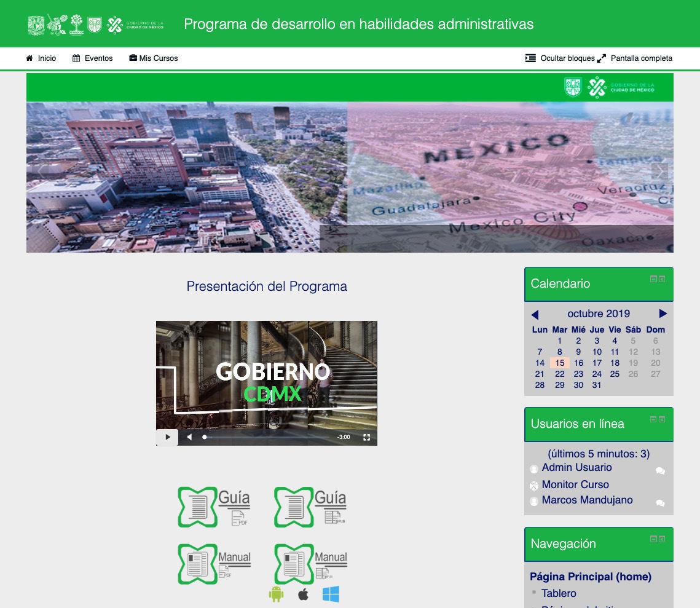This screenshot has height=608, width=700.
Task: Download the Manual in PDF format
Action: pyautogui.click(x=214, y=564)
